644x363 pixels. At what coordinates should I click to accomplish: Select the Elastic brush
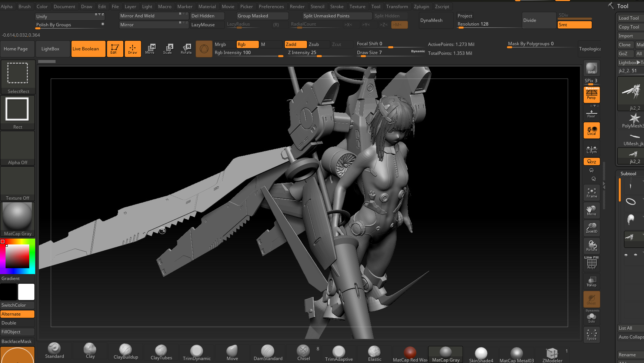[374, 354]
